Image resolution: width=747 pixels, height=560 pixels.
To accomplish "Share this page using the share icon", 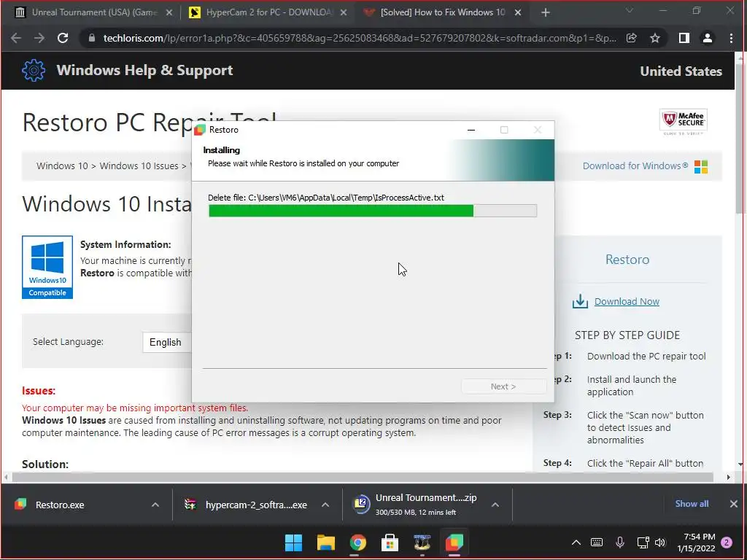I will click(x=631, y=38).
